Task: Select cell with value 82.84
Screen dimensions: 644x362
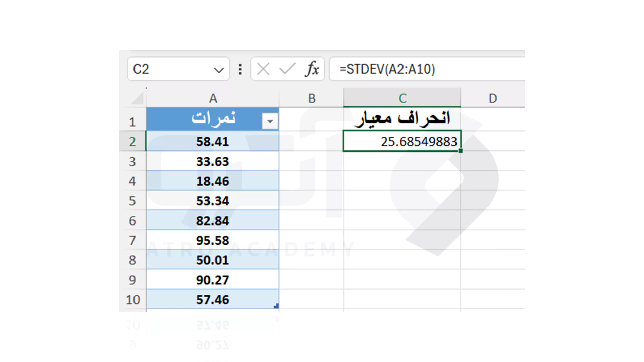Action: click(213, 221)
